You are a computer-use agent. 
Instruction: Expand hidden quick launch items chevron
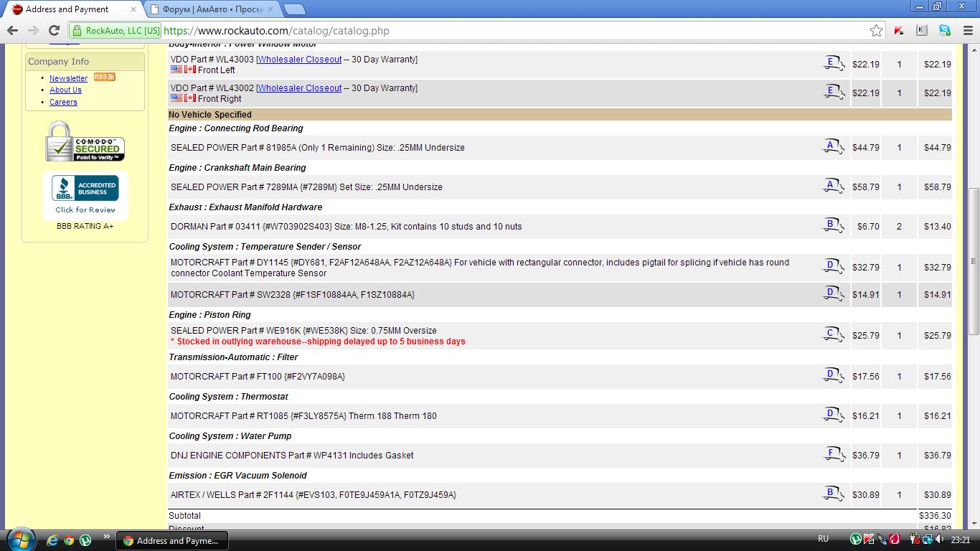(106, 537)
